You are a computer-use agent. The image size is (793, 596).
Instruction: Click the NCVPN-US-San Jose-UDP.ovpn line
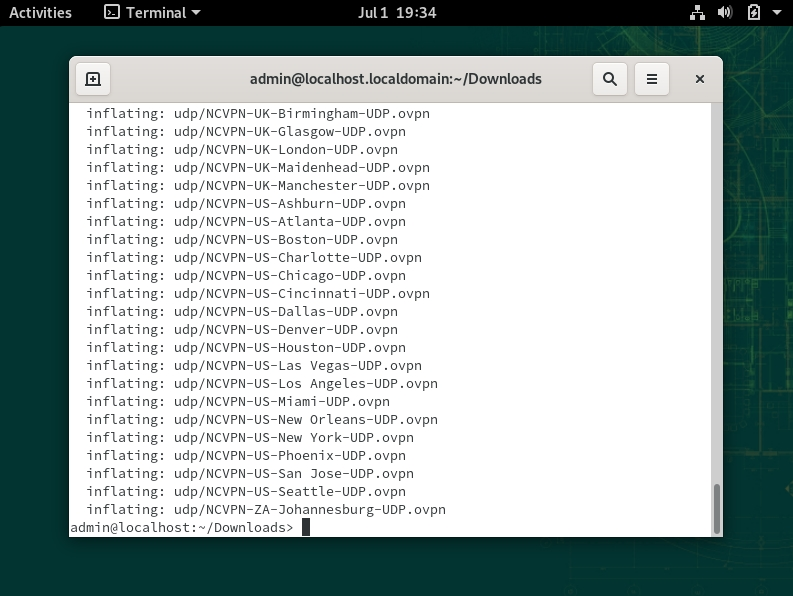250,474
